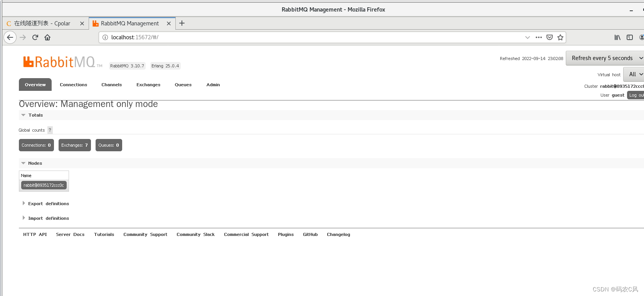Click the browser forward arrow
Viewport: 644px width, 296px height.
pos(23,37)
